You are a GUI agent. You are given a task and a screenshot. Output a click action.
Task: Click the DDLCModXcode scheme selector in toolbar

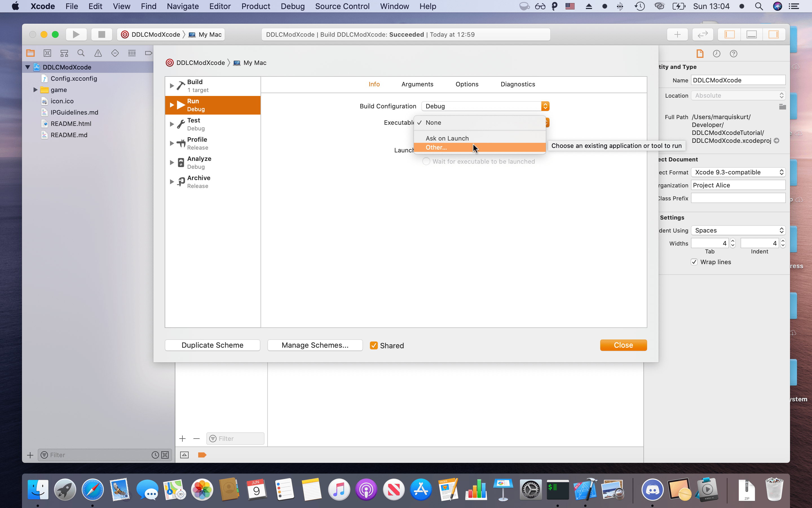pyautogui.click(x=151, y=34)
